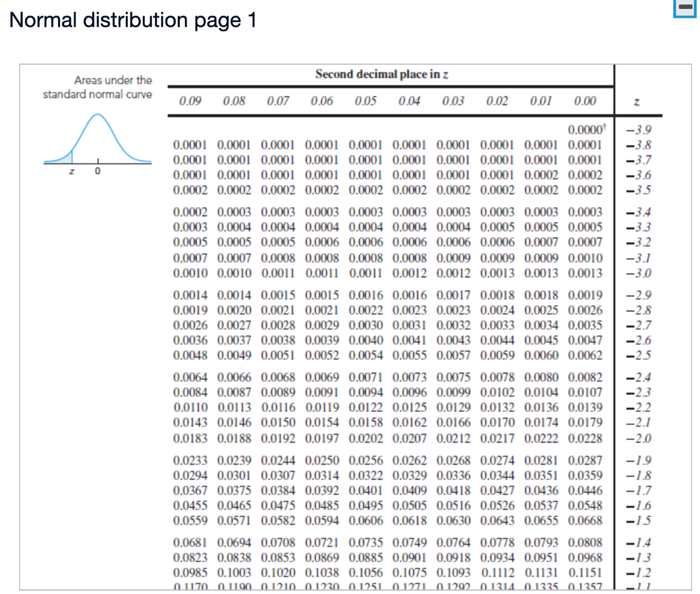Collapse the image using the blue minus button

[685, 8]
